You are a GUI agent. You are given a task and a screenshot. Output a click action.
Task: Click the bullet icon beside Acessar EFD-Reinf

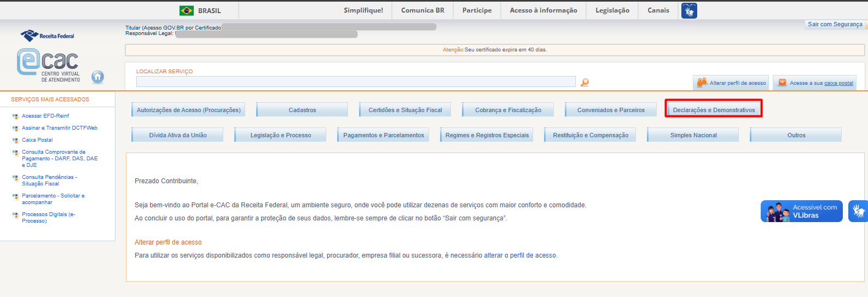15,116
